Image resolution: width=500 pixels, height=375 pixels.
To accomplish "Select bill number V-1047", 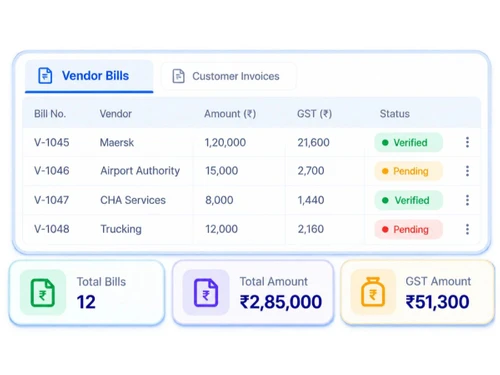I will pyautogui.click(x=52, y=200).
